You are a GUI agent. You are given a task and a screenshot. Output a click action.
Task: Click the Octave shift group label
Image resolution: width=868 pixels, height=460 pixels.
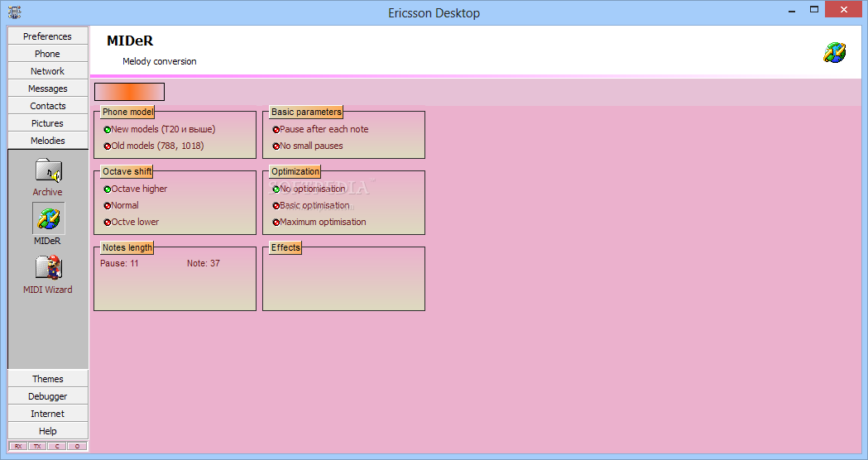pos(127,171)
